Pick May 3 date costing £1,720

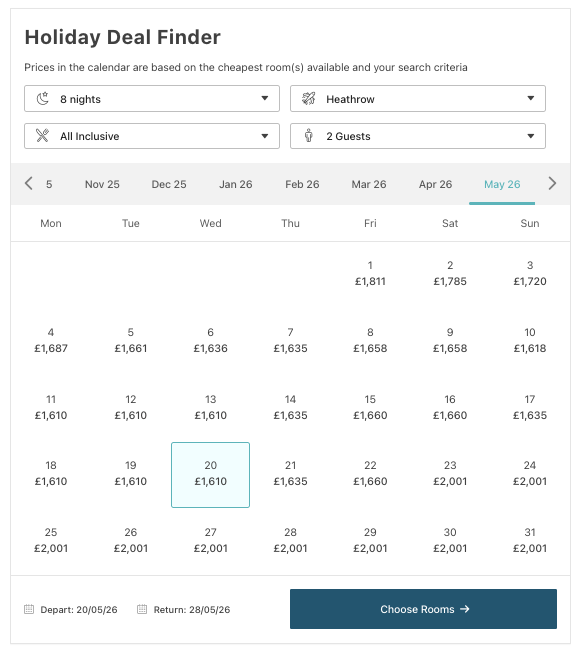coord(530,273)
